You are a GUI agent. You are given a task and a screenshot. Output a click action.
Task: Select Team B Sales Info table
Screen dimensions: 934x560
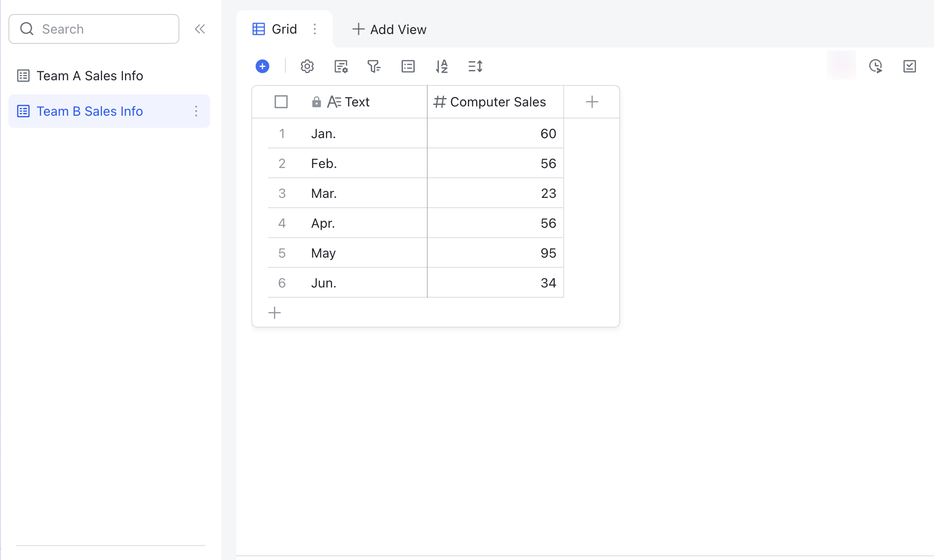[x=109, y=111]
